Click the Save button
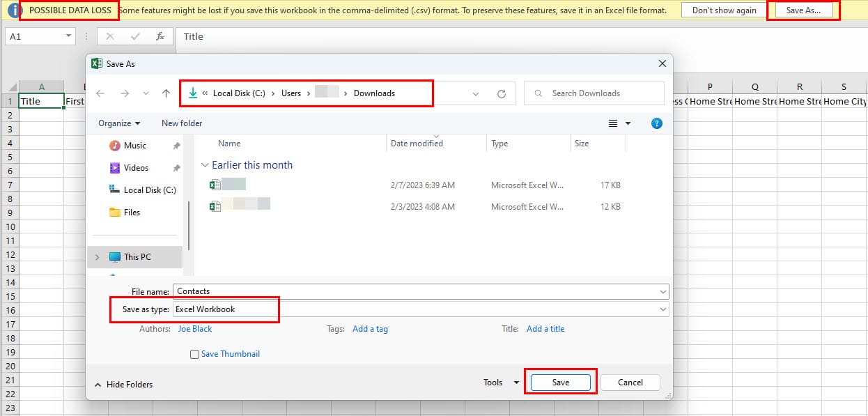 [561, 383]
